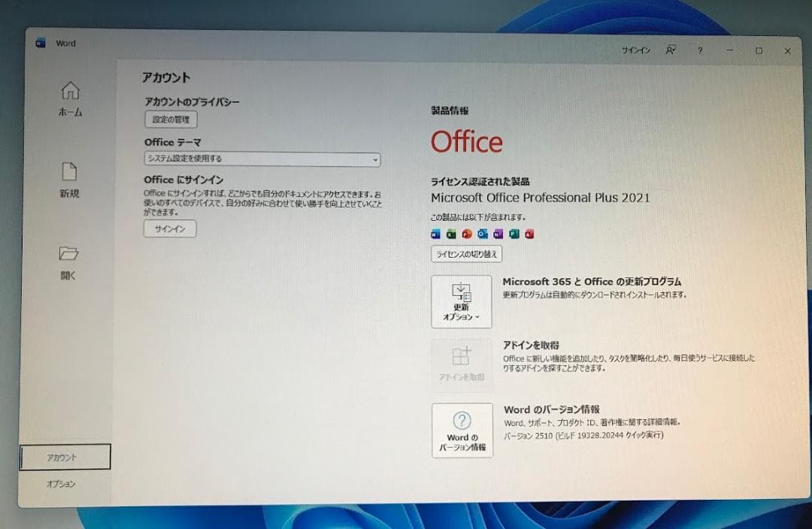Click the 設定の管理 button under account privacy
The image size is (812, 529).
click(170, 119)
